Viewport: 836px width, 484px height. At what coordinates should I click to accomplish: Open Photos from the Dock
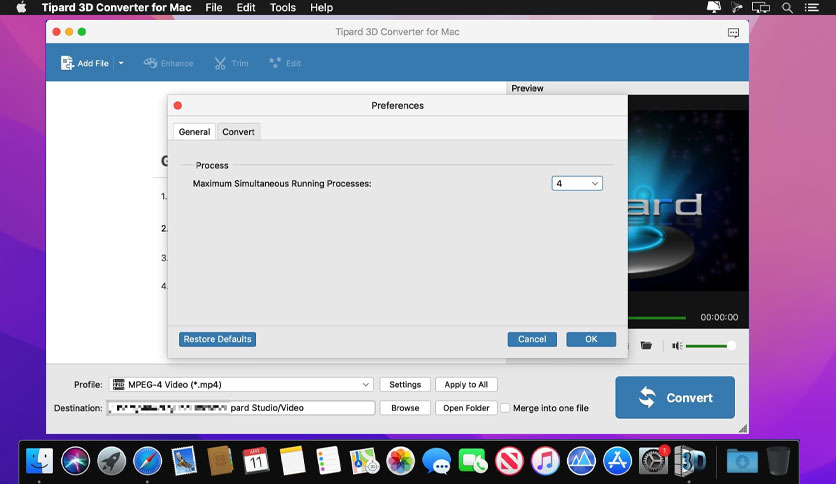tap(400, 461)
